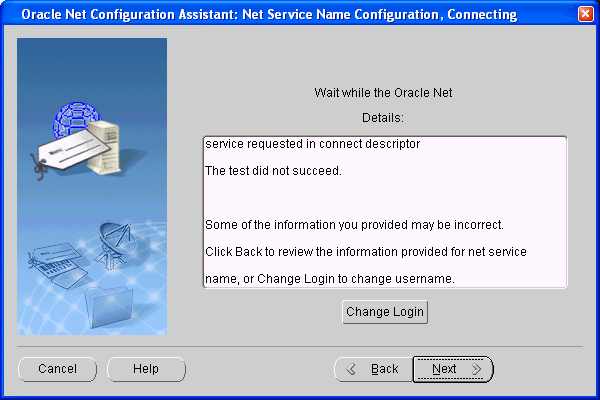Viewport: 600px width, 400px height.
Task: Click the window title bar text
Action: pos(270,15)
